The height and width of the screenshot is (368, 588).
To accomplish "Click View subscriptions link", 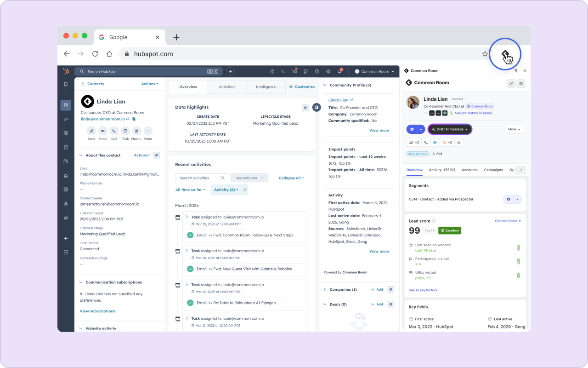I will coord(97,311).
